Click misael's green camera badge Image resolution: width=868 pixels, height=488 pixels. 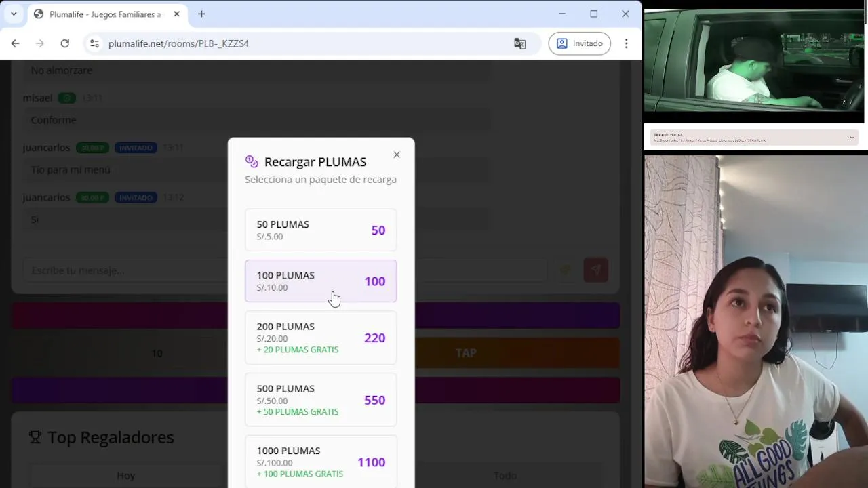66,98
